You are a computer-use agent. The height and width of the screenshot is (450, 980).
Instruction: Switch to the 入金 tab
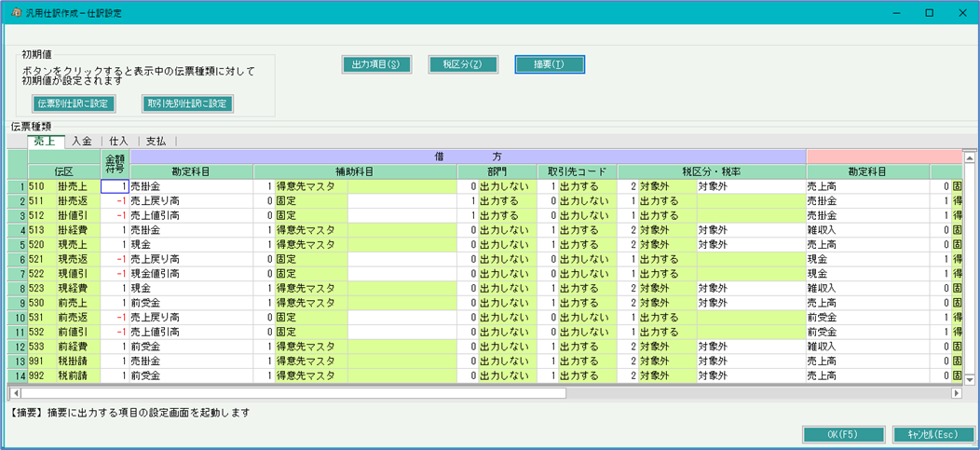point(82,141)
